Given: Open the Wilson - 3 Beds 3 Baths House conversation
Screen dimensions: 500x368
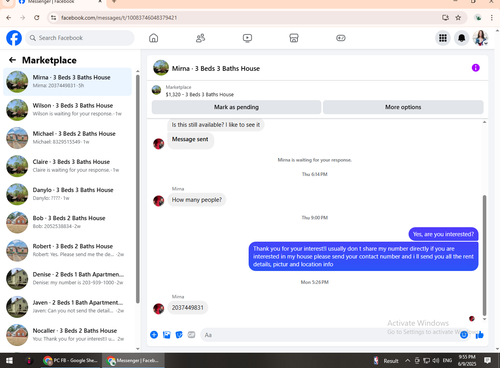Looking at the screenshot, I should coord(67,109).
